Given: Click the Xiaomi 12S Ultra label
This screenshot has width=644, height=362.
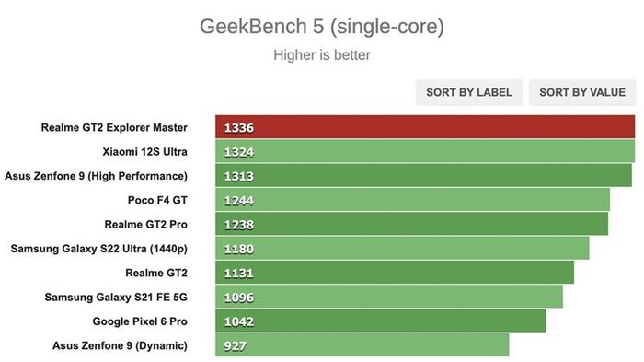Looking at the screenshot, I should pyautogui.click(x=145, y=152).
